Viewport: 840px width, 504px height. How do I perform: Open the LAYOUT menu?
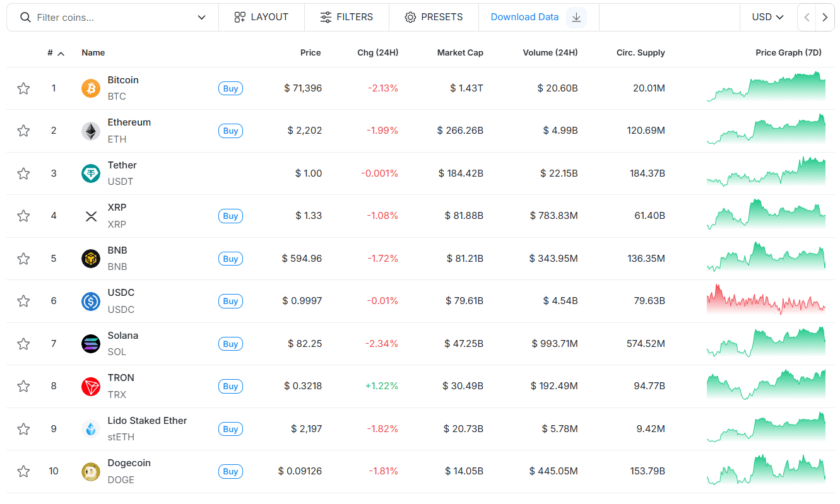pos(261,17)
